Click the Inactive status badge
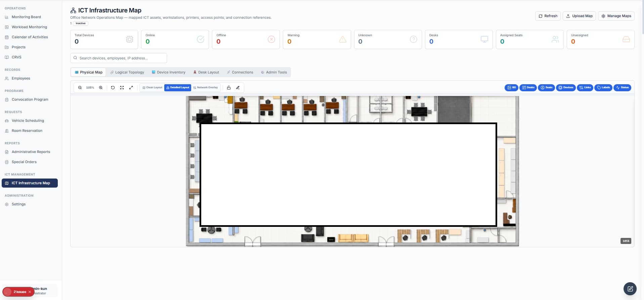This screenshot has height=300, width=644. point(81,23)
